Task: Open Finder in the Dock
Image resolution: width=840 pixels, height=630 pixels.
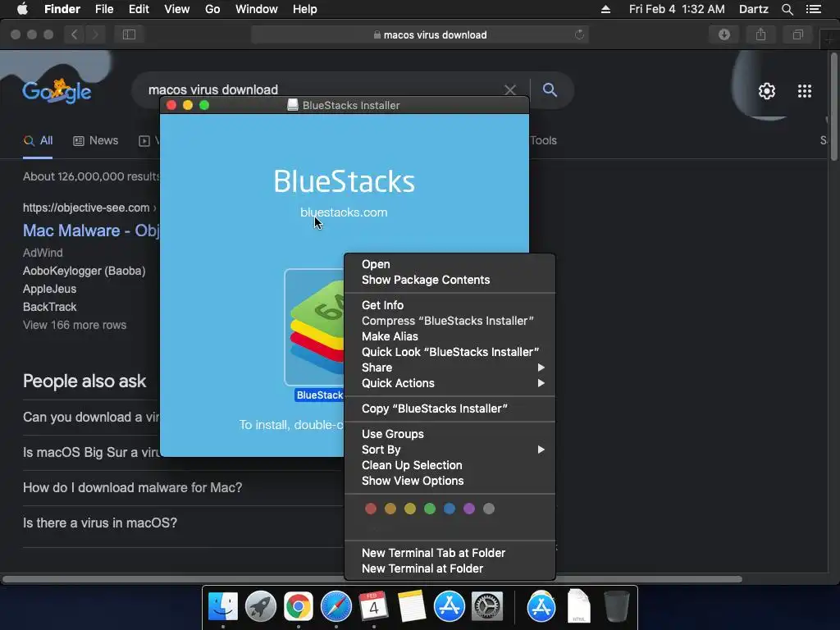Action: tap(223, 606)
